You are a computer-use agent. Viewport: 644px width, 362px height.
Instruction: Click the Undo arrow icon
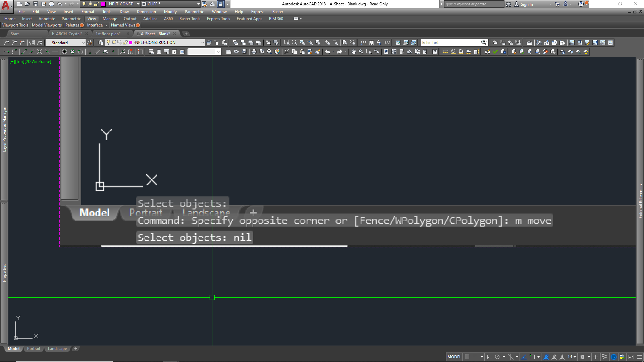[328, 51]
